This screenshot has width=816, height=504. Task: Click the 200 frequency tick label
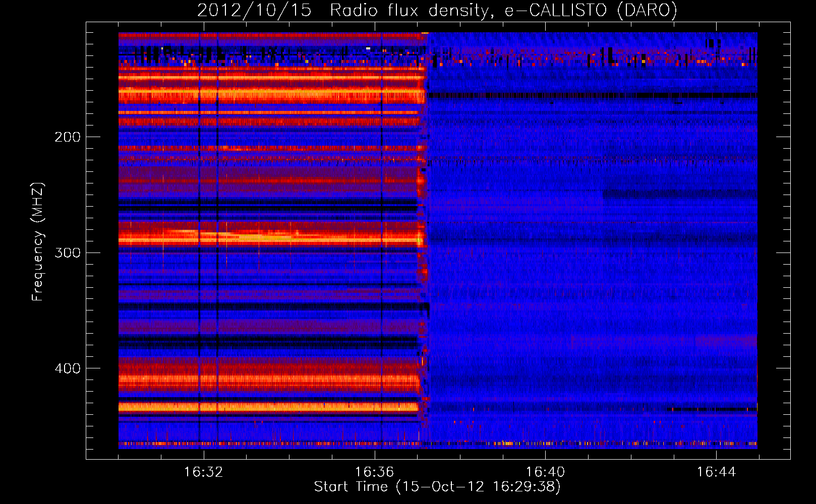click(x=68, y=137)
